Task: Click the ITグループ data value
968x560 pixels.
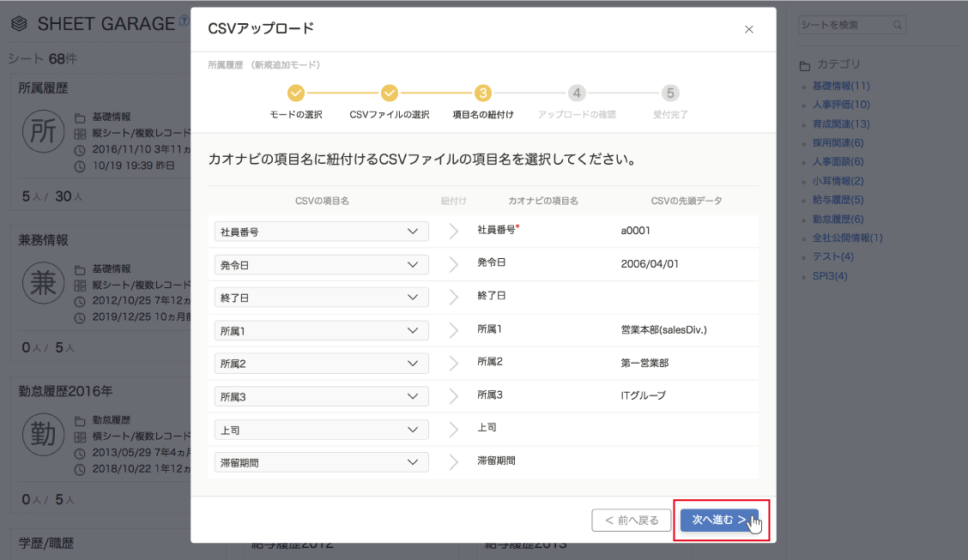Action: click(x=644, y=395)
